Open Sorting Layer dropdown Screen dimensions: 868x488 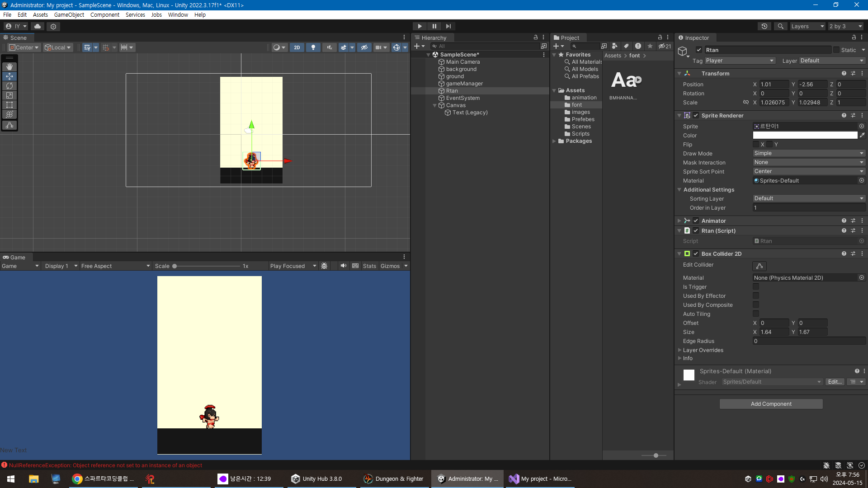pos(809,198)
